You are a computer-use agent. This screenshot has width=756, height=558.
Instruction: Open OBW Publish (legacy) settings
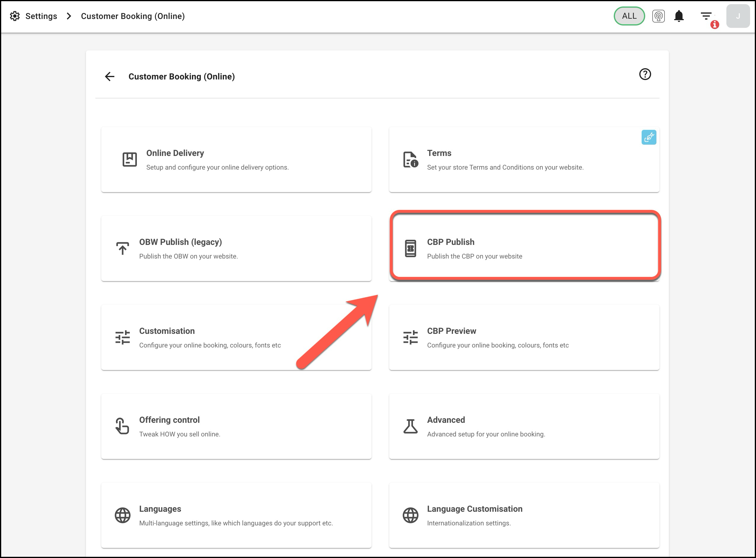coord(236,248)
